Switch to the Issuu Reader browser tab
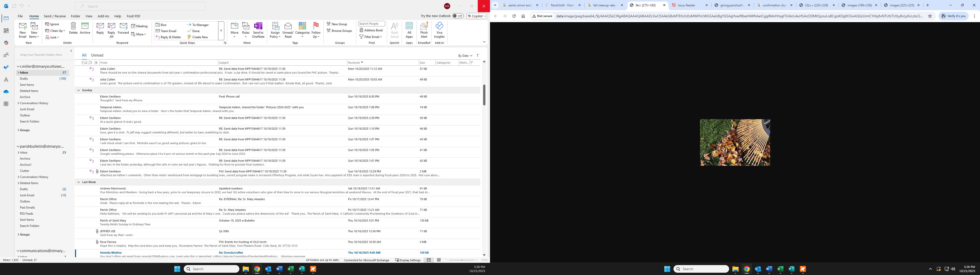Image resolution: width=980 pixels, height=275 pixels. point(687,5)
